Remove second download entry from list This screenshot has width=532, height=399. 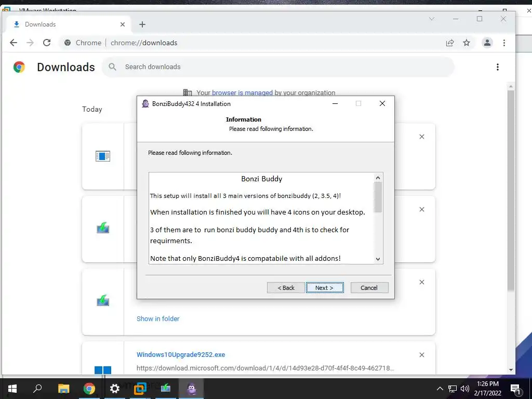(x=422, y=209)
